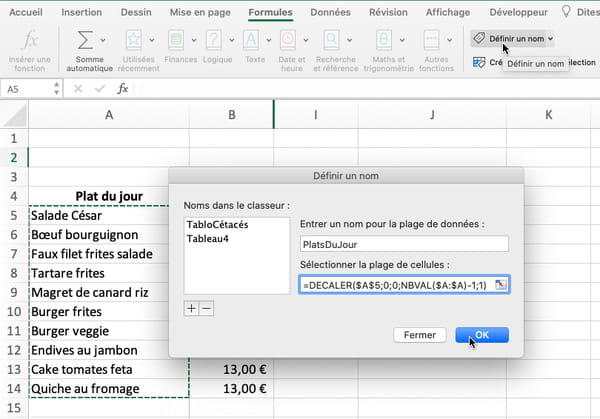Expand the Recherche et référence dropdown arrow
Screen dimensions: 600x419
349,40
